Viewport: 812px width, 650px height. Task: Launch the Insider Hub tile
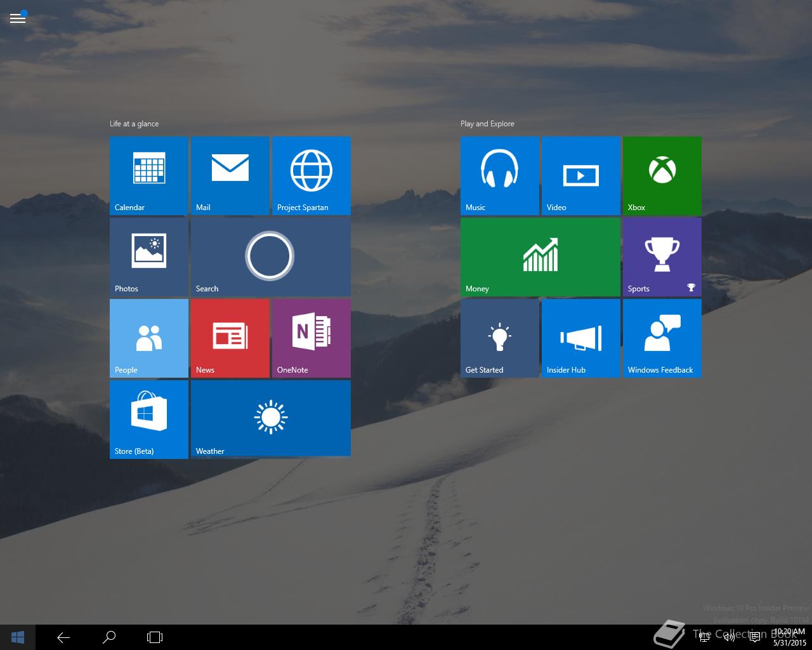point(581,338)
